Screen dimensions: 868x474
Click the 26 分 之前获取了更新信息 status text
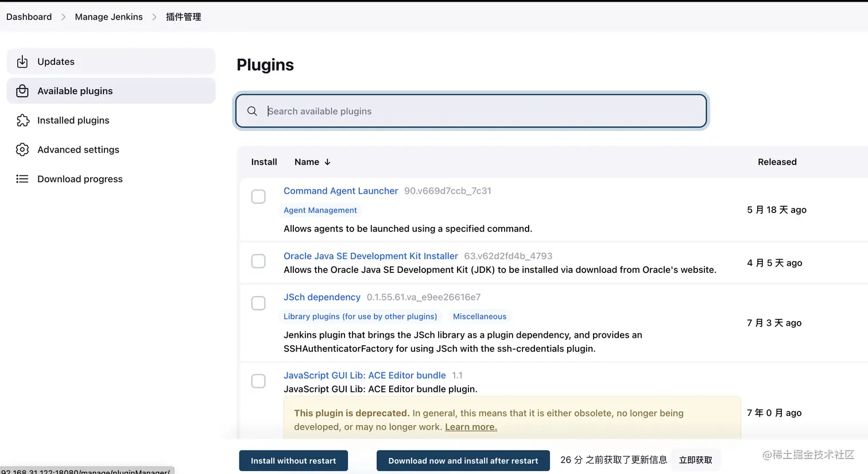pyautogui.click(x=614, y=460)
